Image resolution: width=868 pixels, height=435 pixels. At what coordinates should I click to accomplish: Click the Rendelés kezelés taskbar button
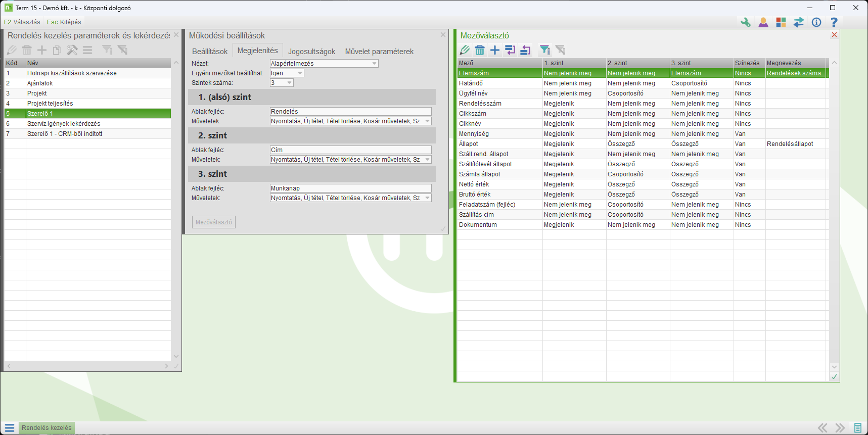click(47, 428)
